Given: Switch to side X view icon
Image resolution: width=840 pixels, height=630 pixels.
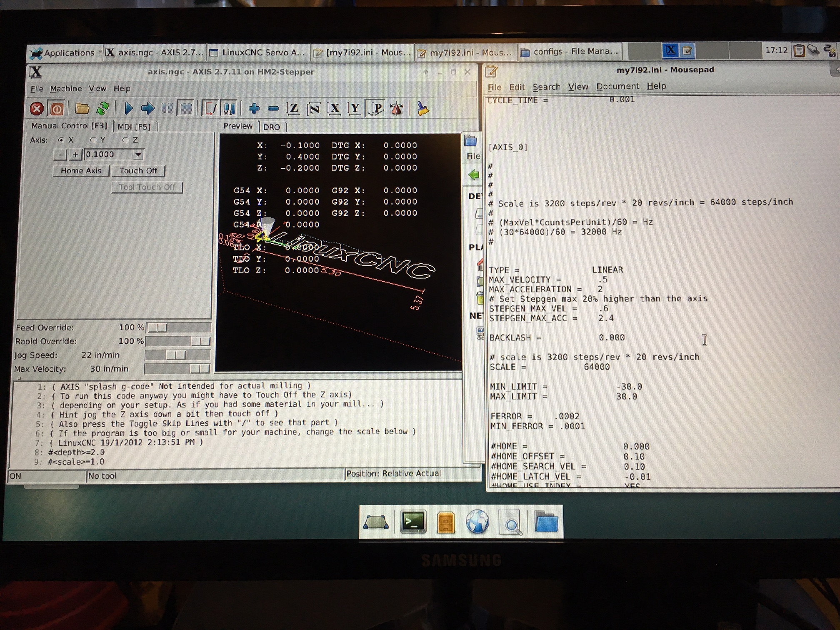Looking at the screenshot, I should tap(334, 109).
